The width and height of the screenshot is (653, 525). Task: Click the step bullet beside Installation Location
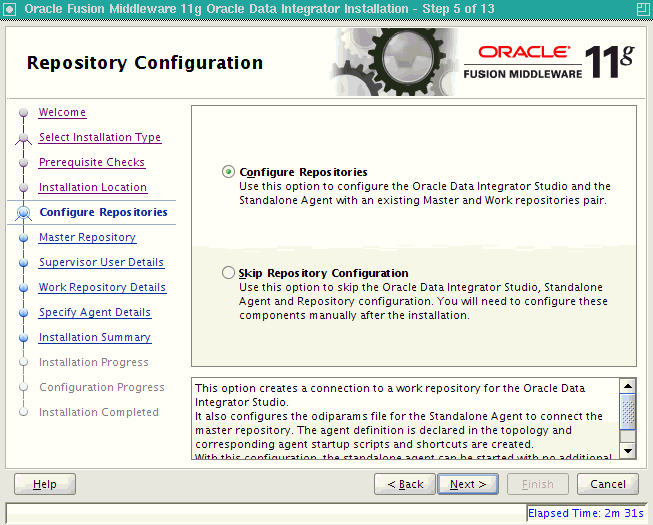point(24,187)
